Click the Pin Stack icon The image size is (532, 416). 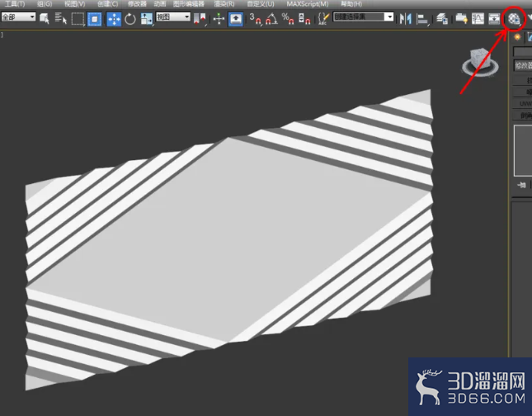tap(521, 185)
